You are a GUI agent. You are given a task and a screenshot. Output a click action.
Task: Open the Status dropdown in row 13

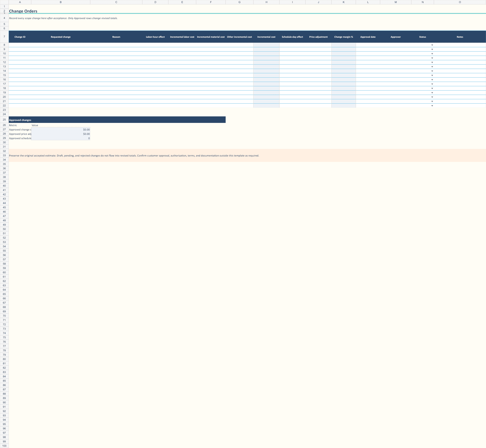click(432, 67)
